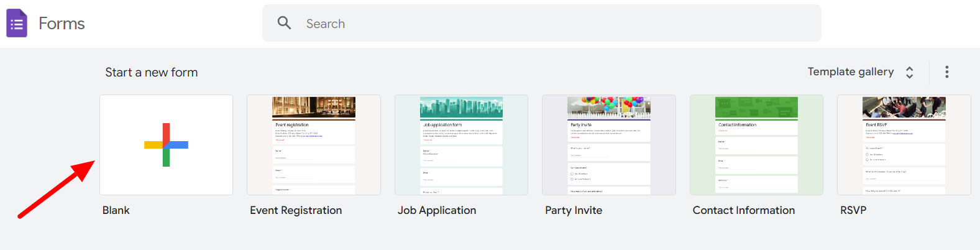
Task: Open the Event Registration template thumbnail
Action: tap(314, 145)
